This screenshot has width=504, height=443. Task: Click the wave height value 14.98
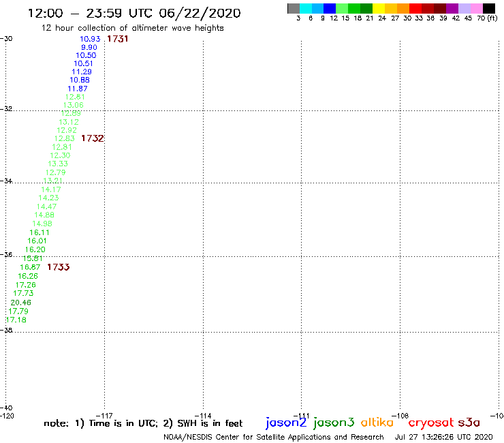[42, 224]
